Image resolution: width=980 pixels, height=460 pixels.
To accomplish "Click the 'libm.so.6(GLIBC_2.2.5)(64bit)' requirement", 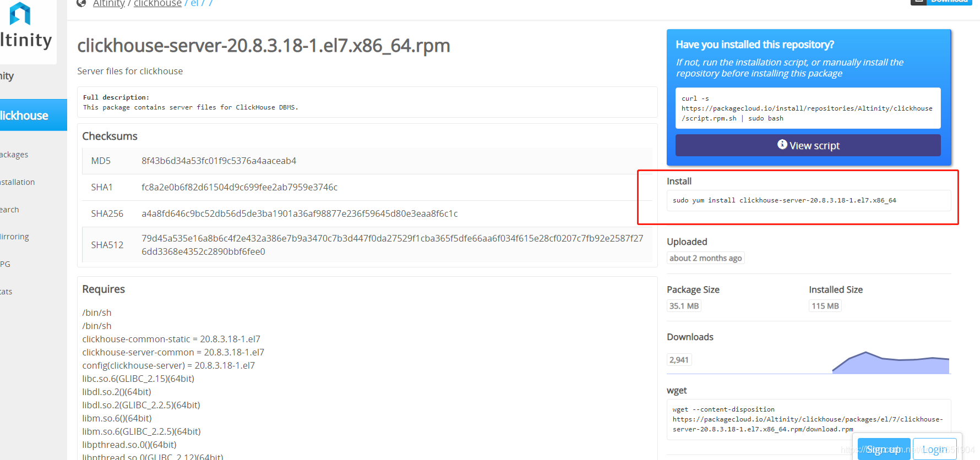I will pos(141,431).
